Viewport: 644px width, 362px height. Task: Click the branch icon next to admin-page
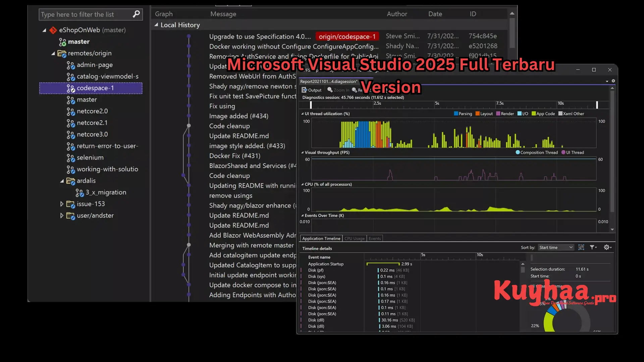tap(70, 65)
